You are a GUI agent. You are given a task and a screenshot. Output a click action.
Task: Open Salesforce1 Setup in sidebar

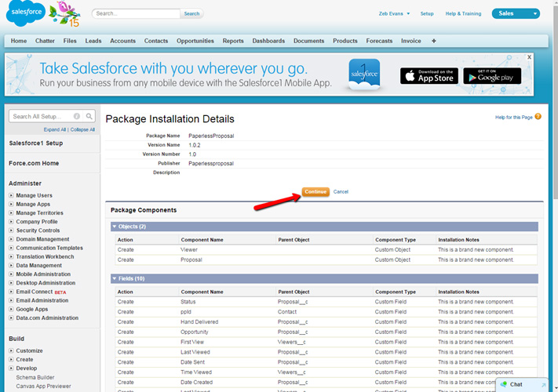(36, 143)
